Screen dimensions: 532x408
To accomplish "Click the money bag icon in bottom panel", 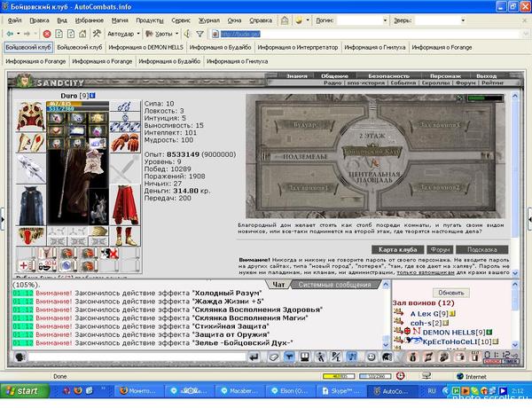I will tap(412, 357).
